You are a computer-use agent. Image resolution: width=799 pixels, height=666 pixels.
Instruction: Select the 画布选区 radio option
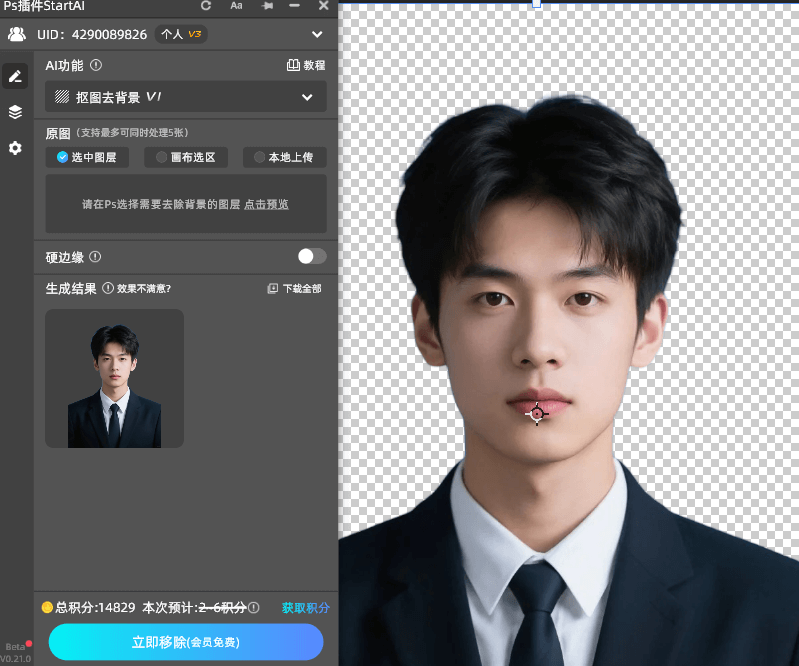click(186, 157)
